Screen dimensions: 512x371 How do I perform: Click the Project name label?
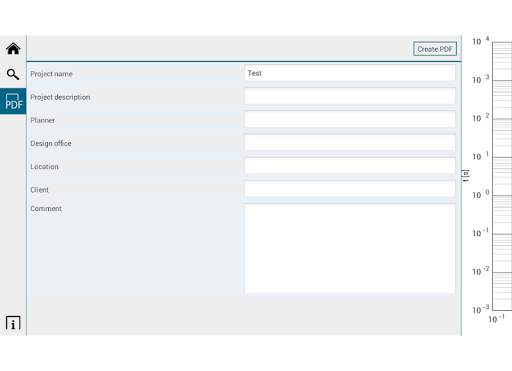click(51, 74)
